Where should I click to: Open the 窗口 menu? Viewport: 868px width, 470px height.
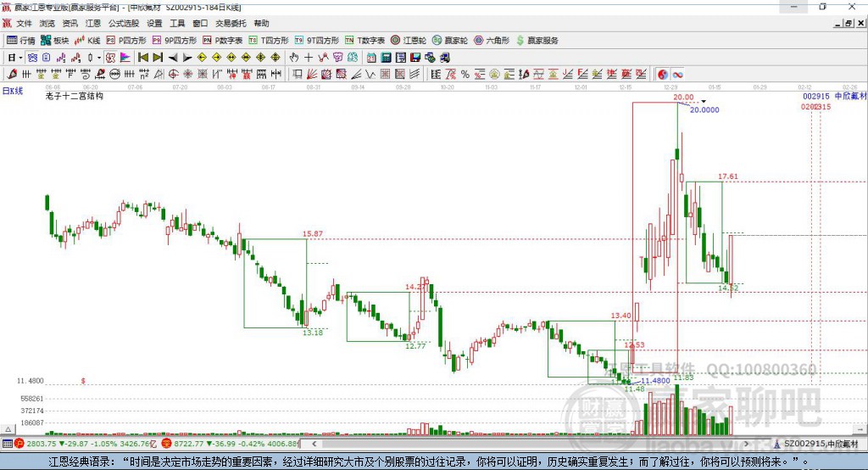pos(200,23)
